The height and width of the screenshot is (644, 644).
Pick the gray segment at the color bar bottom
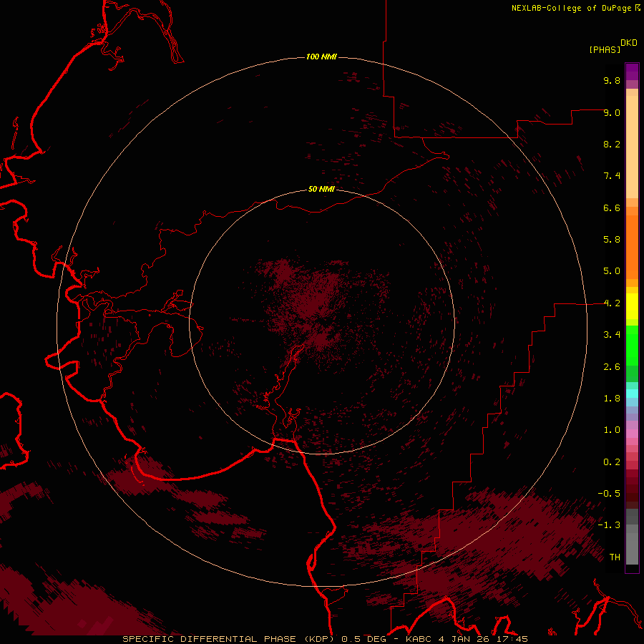tap(632, 549)
